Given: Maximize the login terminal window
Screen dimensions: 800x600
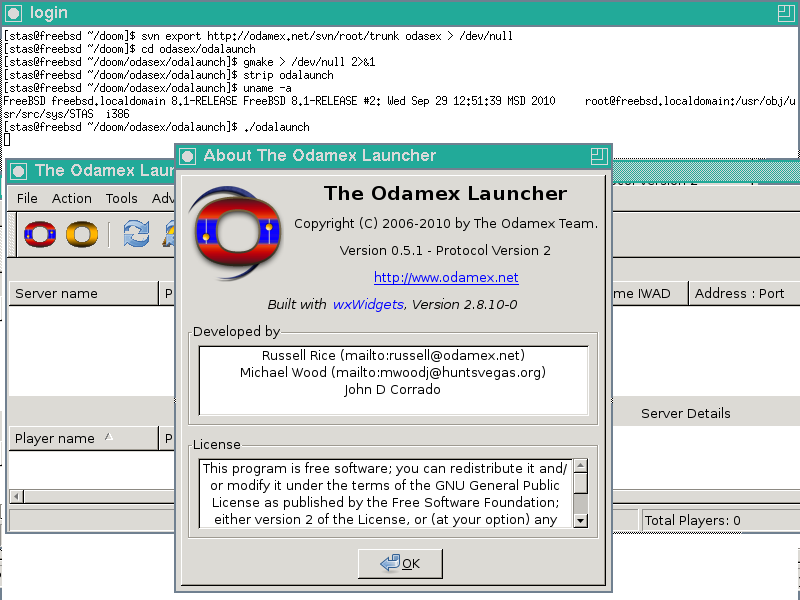Looking at the screenshot, I should tap(786, 13).
